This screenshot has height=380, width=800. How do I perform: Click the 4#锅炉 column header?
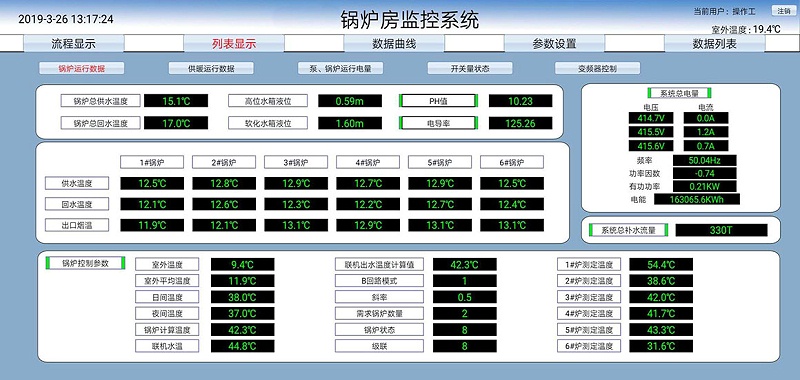(x=368, y=162)
